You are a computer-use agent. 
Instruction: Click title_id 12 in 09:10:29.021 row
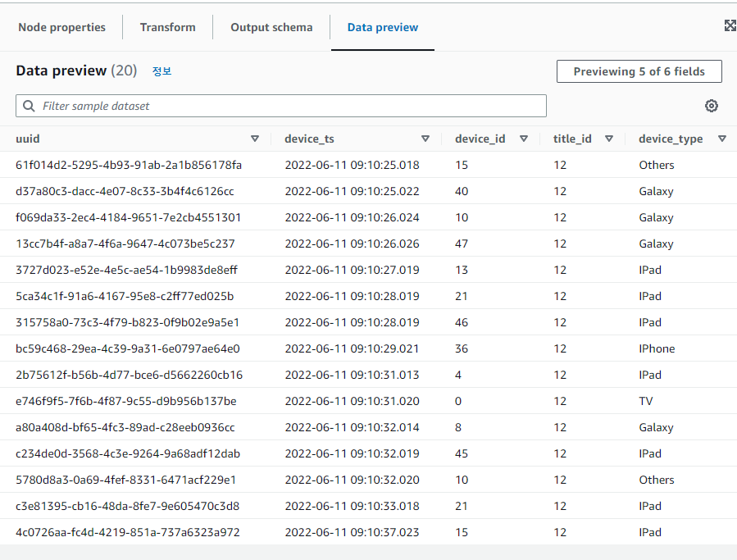tap(560, 349)
